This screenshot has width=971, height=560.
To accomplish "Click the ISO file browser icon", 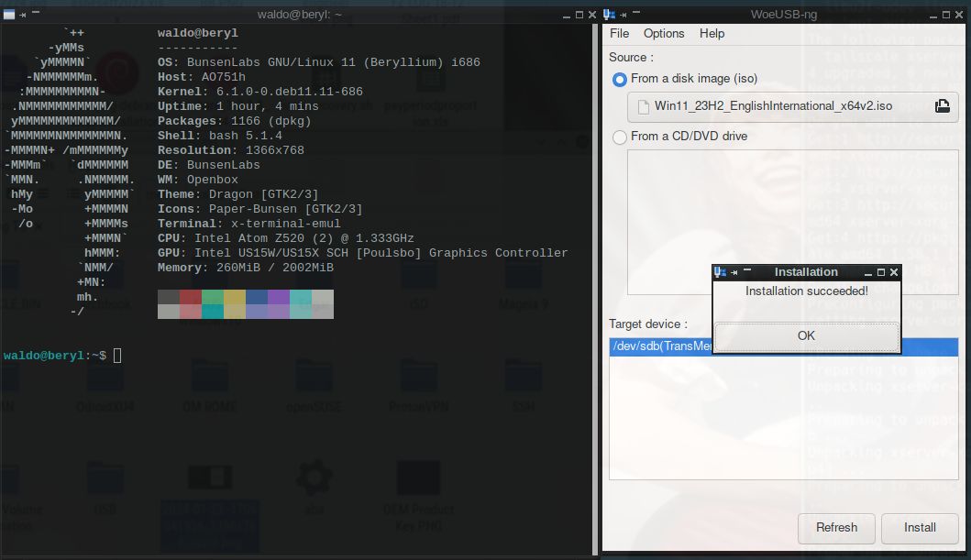I will tap(943, 105).
